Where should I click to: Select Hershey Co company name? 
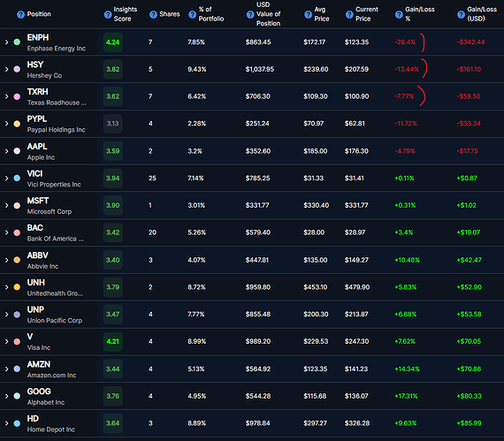click(x=44, y=76)
